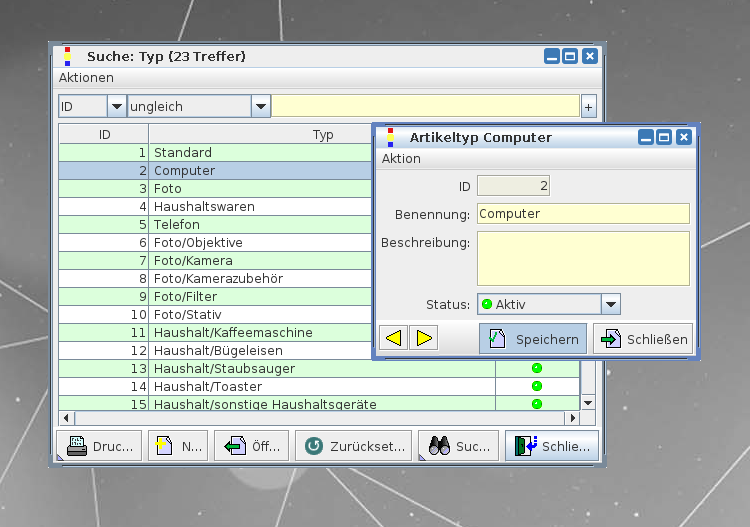
Task: Click into the Beschreibung text area
Action: click(x=583, y=258)
